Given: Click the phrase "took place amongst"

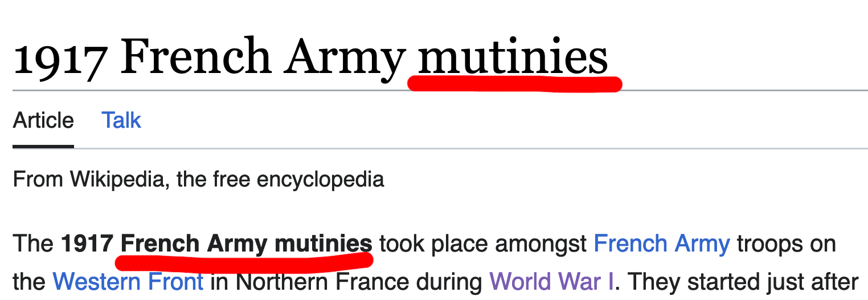Looking at the screenshot, I should [x=483, y=244].
